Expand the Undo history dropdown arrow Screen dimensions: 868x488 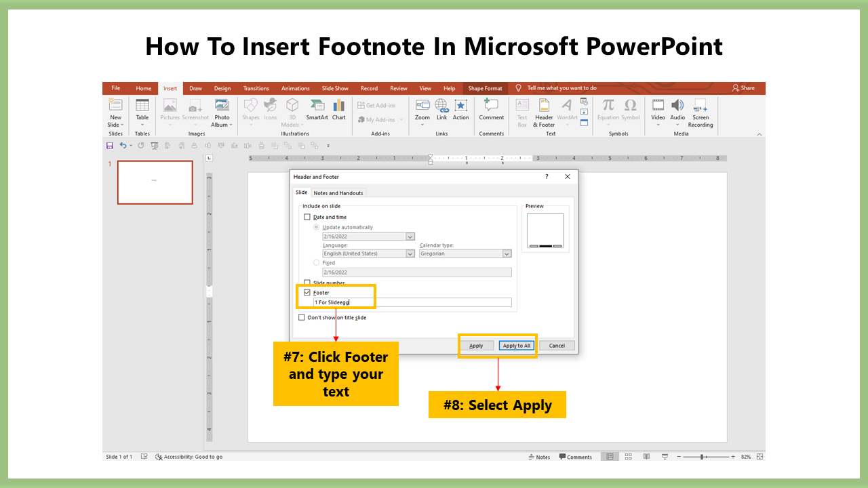130,145
